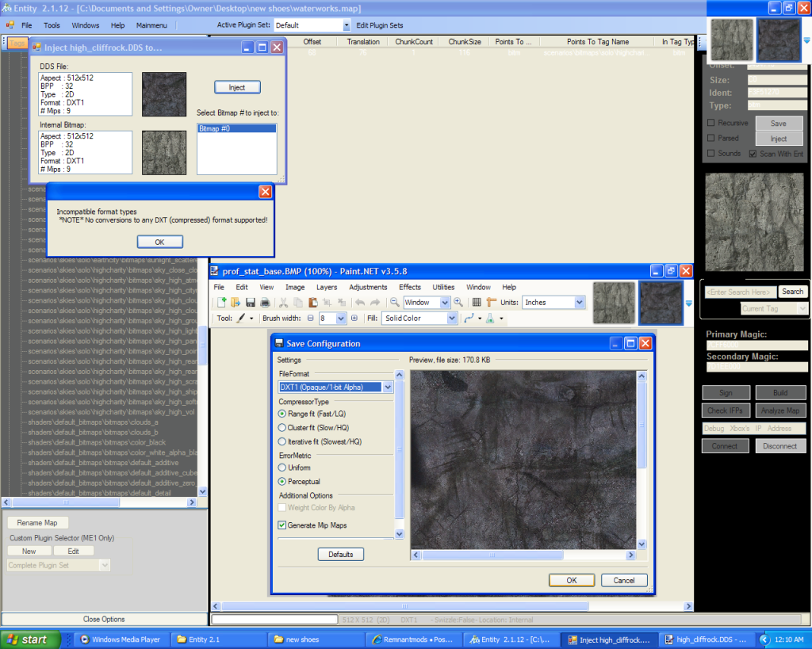Expand the Paint.NET image list arrow
This screenshot has height=649, width=812.
tap(689, 304)
